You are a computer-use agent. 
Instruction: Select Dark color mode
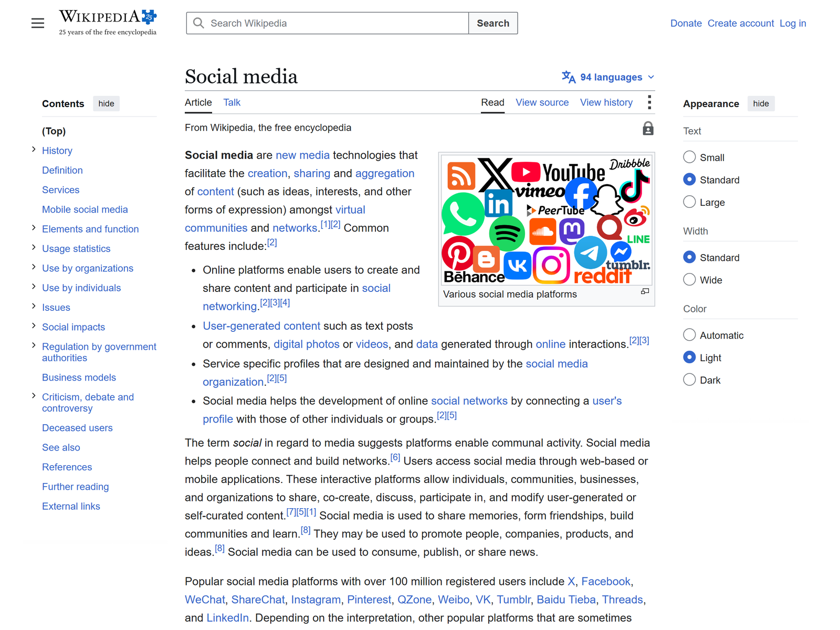689,380
